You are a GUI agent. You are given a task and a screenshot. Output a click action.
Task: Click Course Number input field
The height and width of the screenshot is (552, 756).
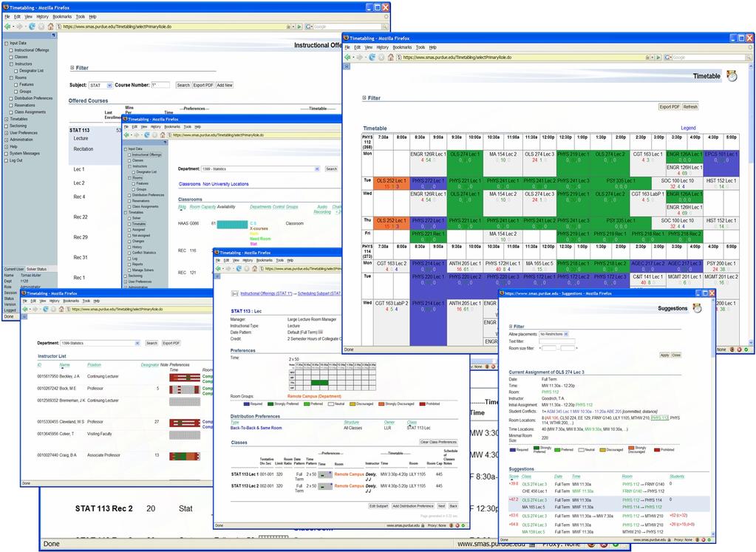click(160, 85)
